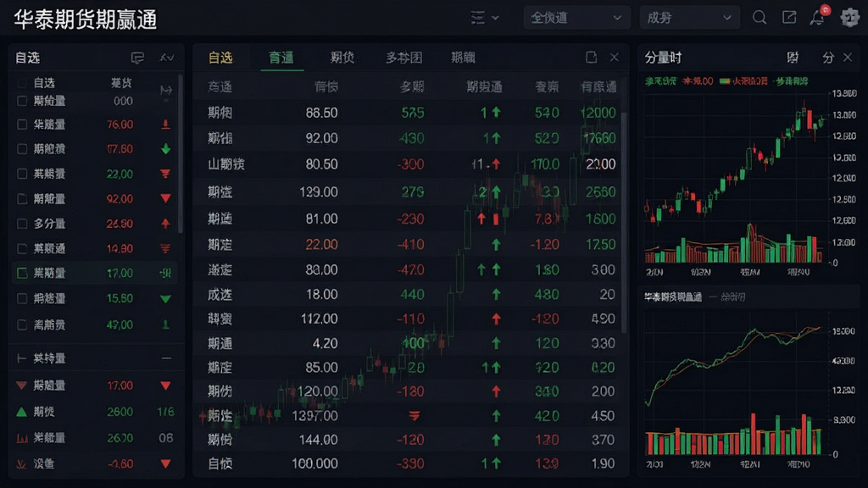Viewport: 868px width, 488px height.
Task: Switch to the 自选 tab in center panel
Action: pyautogui.click(x=220, y=58)
